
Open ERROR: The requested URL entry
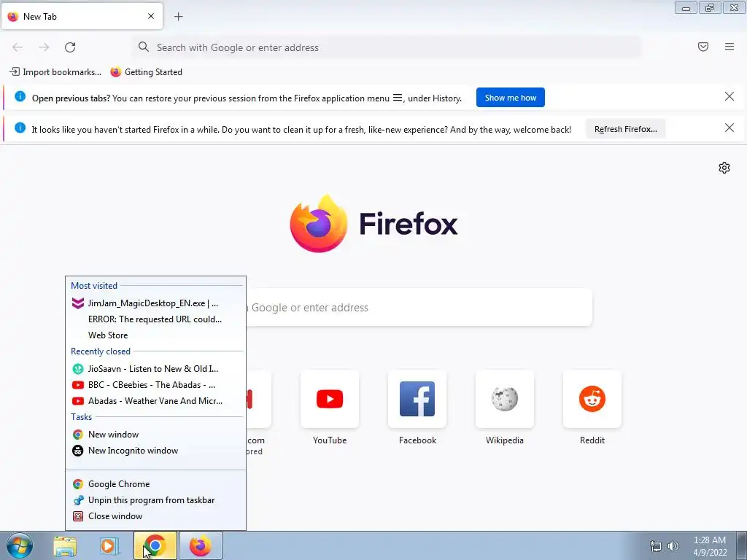tap(155, 319)
